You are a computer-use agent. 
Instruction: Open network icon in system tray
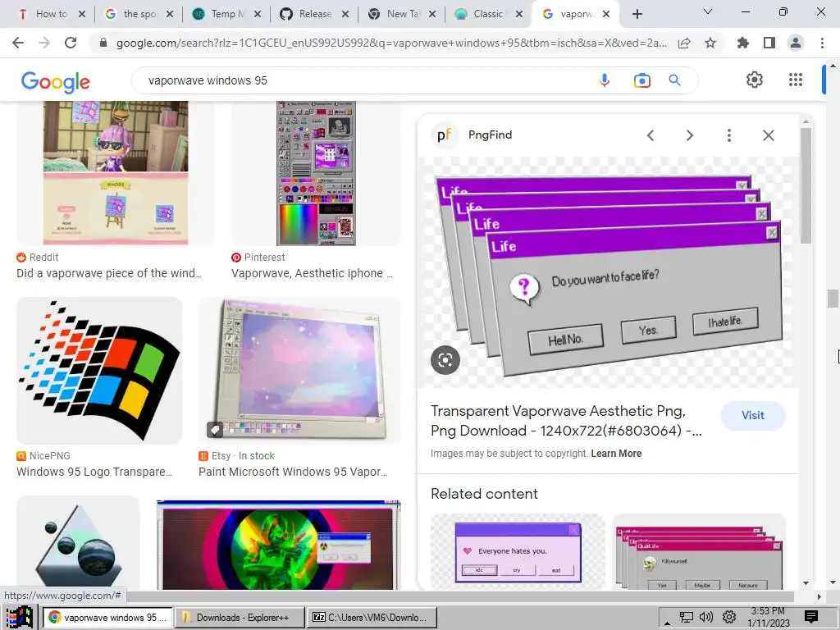pyautogui.click(x=687, y=617)
